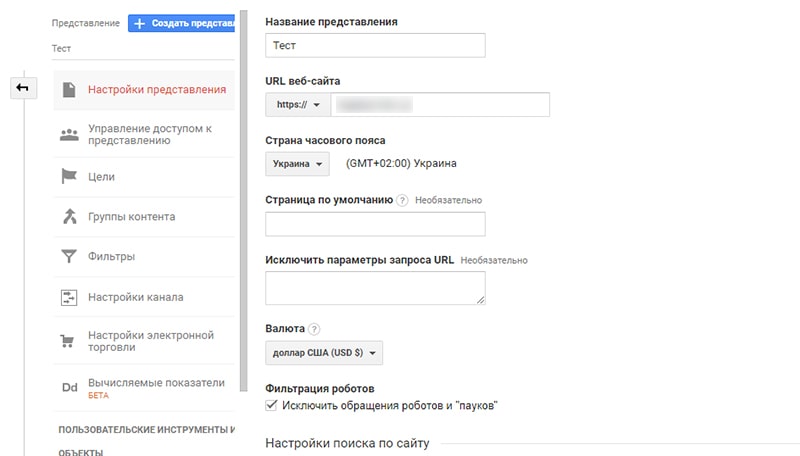Click the content groups icon
The height and width of the screenshot is (456, 800).
click(69, 216)
